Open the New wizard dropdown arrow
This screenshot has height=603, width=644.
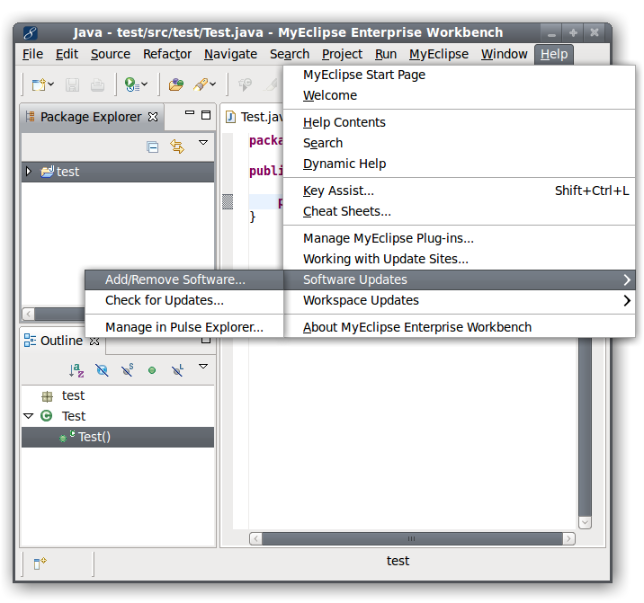(x=51, y=85)
